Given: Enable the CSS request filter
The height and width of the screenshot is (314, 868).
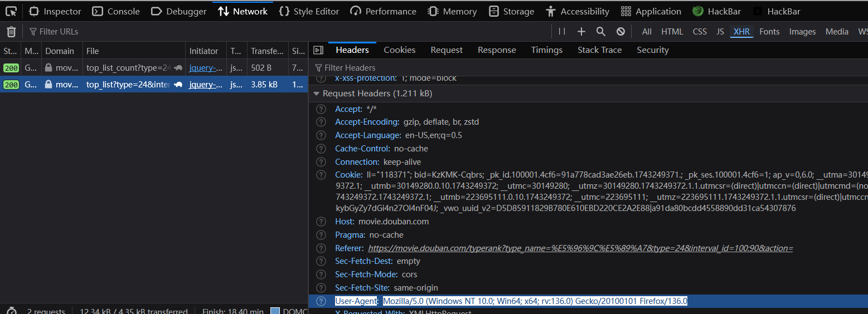Looking at the screenshot, I should click(x=700, y=32).
